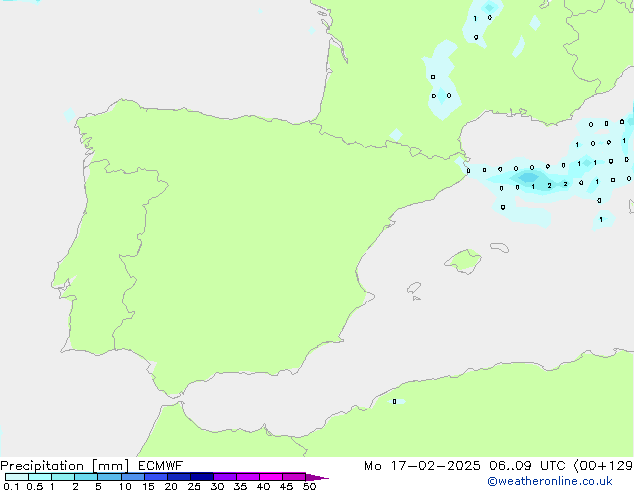Click the lone '1' value at the southernmost rain patch
Screen dimensions: 634x490
[600, 219]
